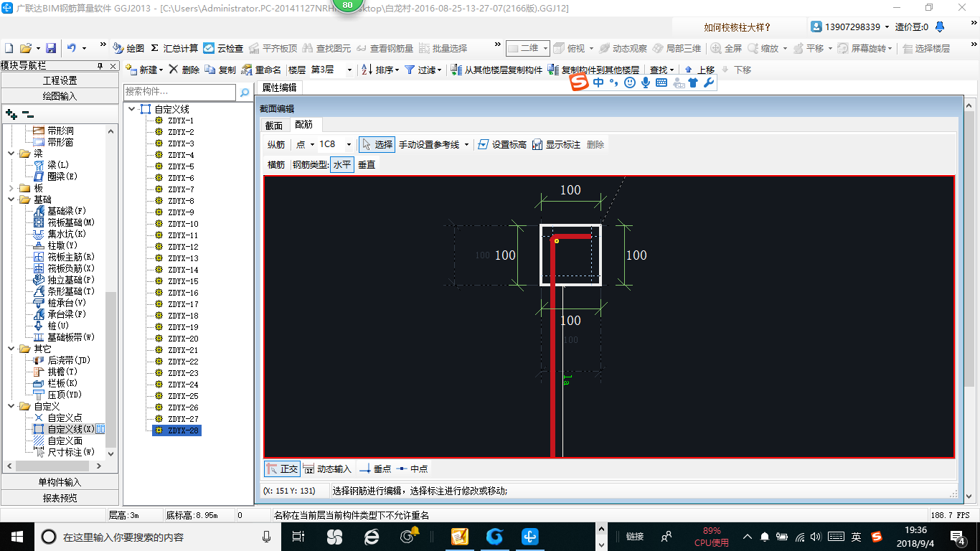Click the 新建 new component button
The height and width of the screenshot is (551, 980).
coord(144,70)
